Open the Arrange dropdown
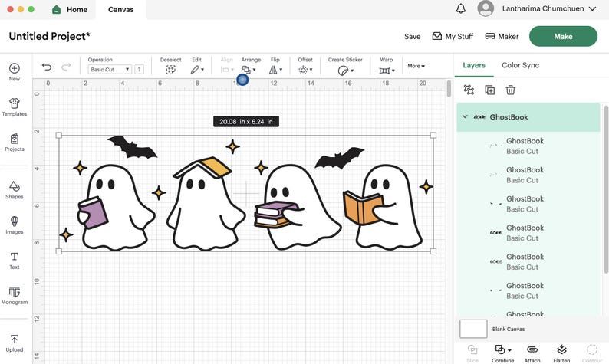The height and width of the screenshot is (364, 609). click(x=249, y=70)
